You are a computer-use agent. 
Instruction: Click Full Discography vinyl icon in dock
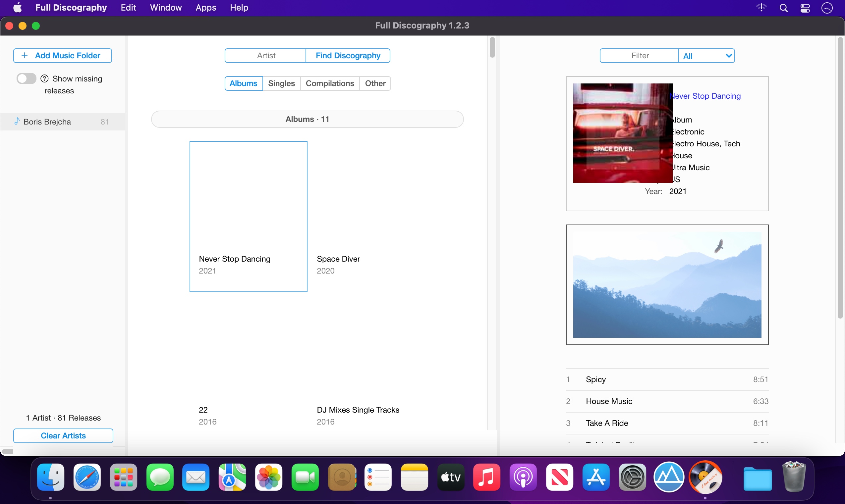pos(706,477)
